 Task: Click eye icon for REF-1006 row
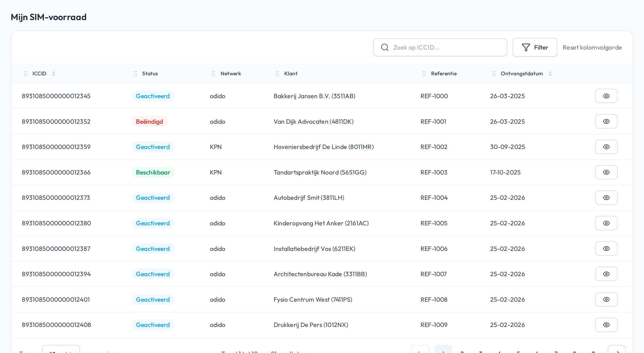coord(606,249)
